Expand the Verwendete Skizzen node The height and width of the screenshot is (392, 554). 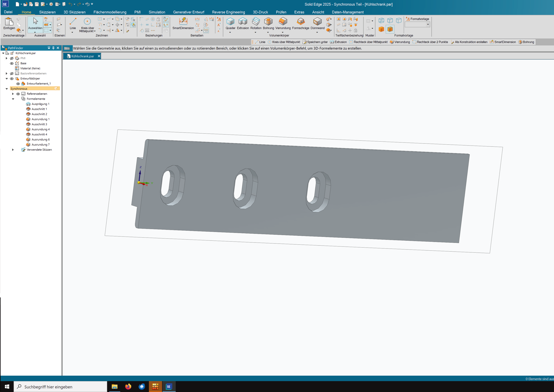coord(13,150)
